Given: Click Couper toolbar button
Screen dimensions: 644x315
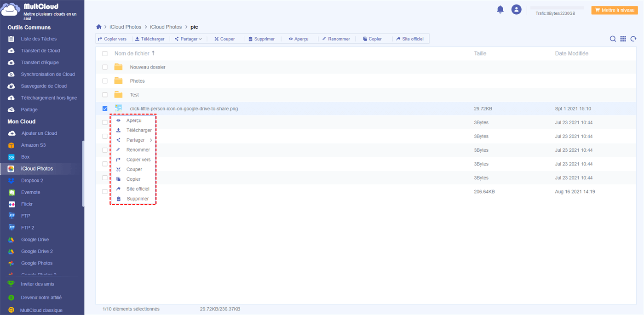Looking at the screenshot, I should 224,39.
